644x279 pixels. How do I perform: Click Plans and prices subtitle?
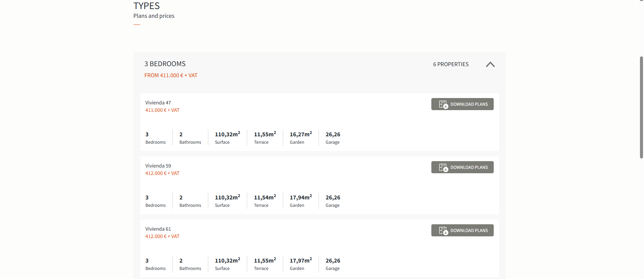(154, 16)
